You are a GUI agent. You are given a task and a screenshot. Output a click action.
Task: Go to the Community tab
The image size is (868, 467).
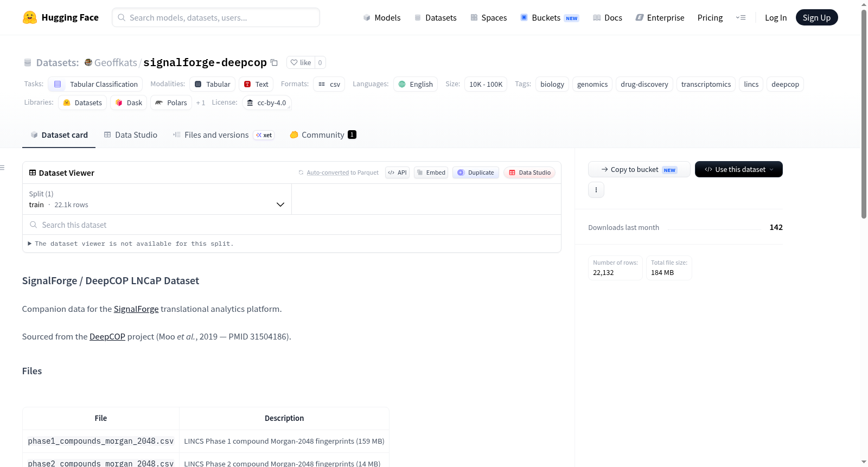pos(323,135)
